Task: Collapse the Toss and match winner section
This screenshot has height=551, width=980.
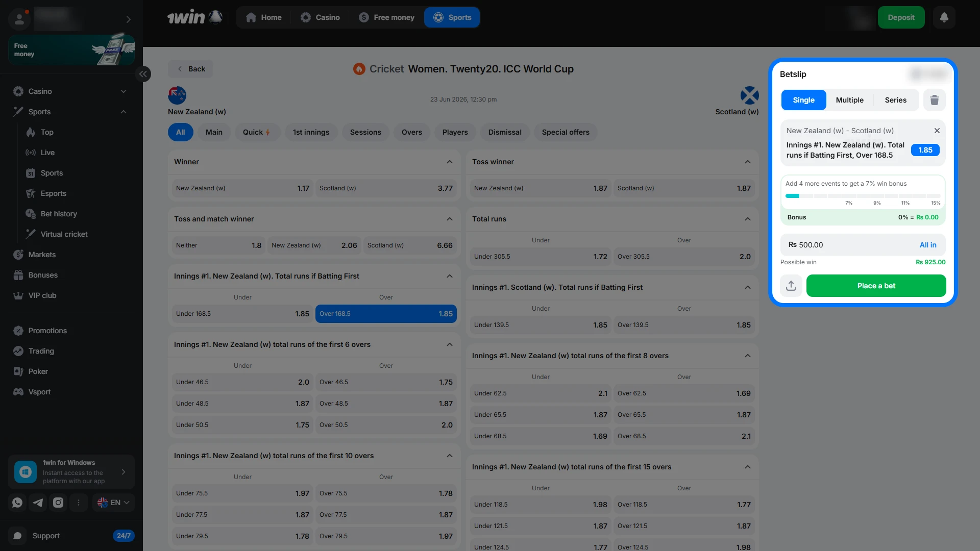Action: (x=449, y=219)
